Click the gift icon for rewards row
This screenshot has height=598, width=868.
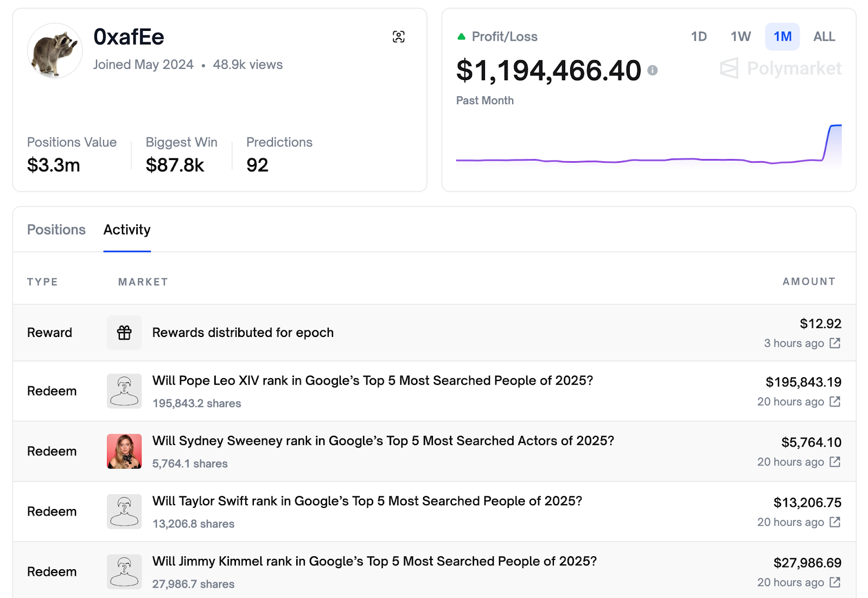pos(124,333)
